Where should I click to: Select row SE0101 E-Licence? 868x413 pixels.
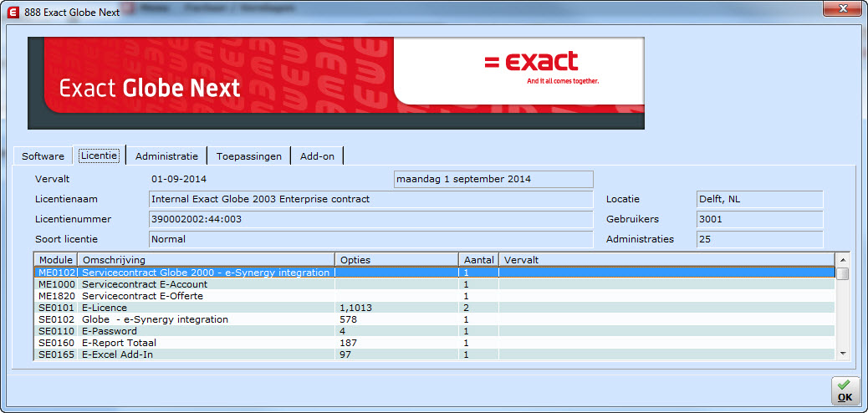(x=435, y=308)
